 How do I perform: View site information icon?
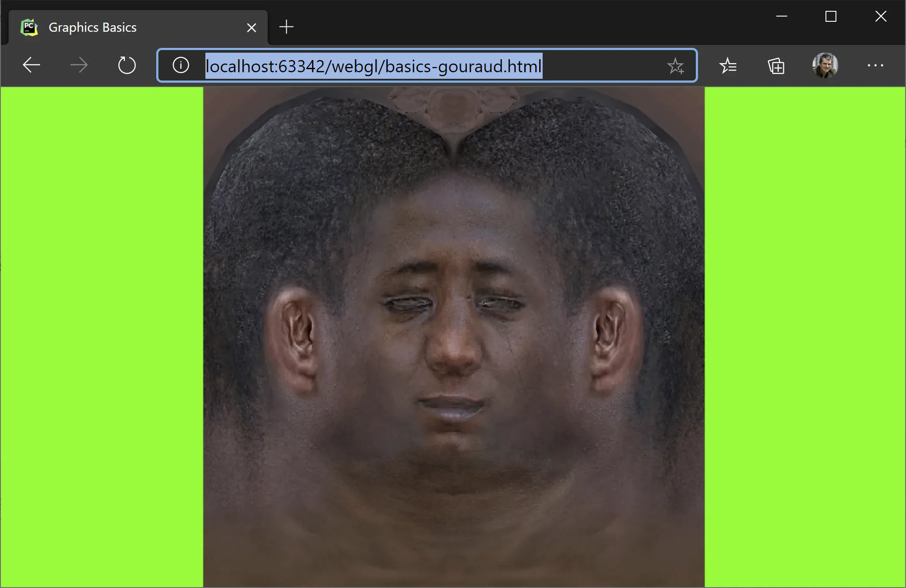click(x=181, y=65)
